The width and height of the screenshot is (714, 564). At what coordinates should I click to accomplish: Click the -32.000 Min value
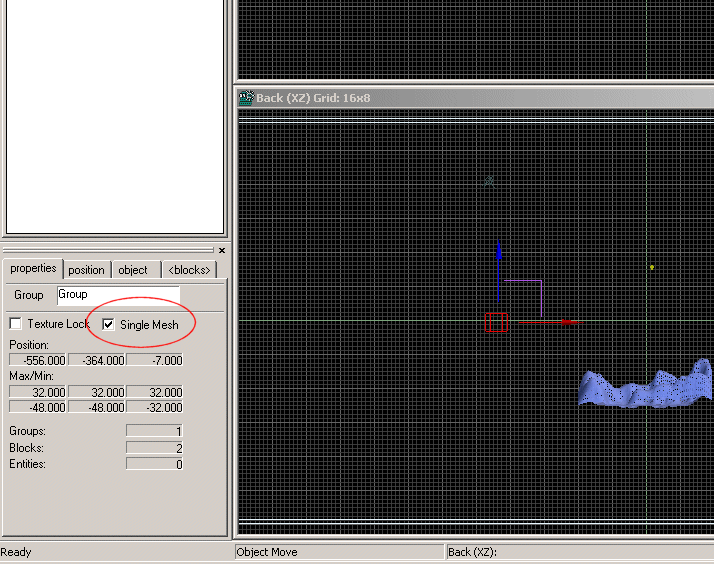[x=155, y=407]
